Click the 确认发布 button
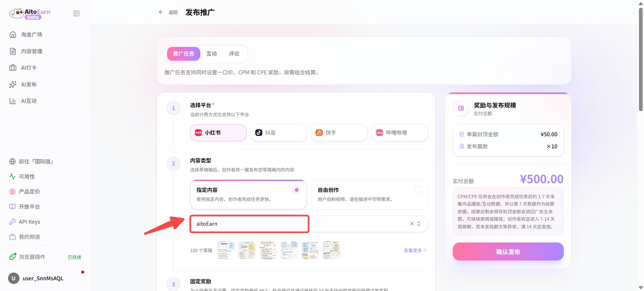Image resolution: width=644 pixels, height=291 pixels. 508,251
